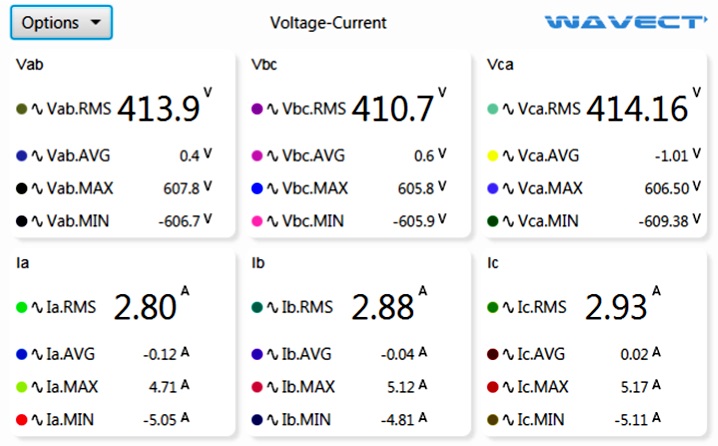718x446 pixels.
Task: Click the yellow dot beside Vca.AVG
Action: click(x=491, y=155)
